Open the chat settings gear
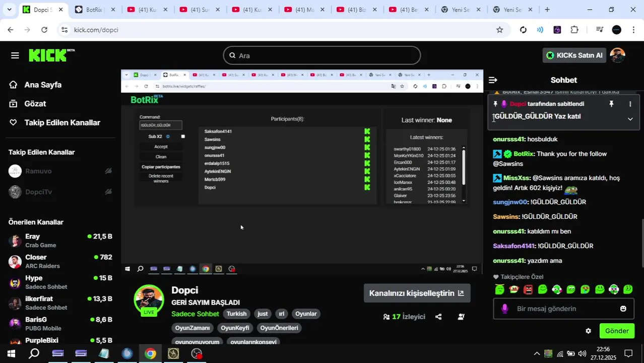 pyautogui.click(x=588, y=331)
